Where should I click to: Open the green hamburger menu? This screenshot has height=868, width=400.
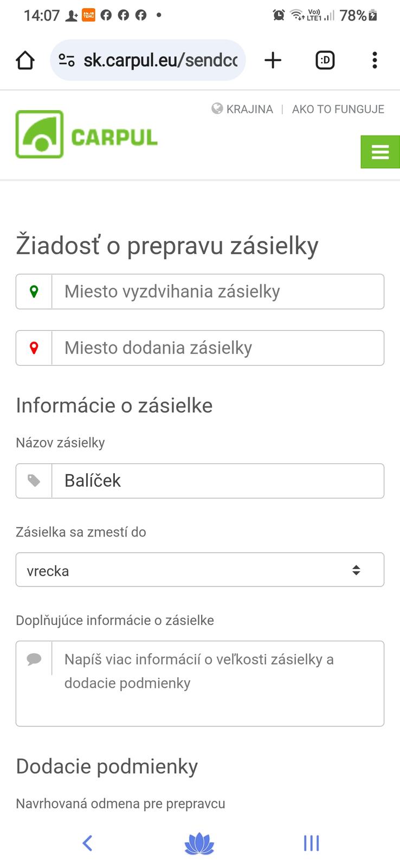pos(380,152)
